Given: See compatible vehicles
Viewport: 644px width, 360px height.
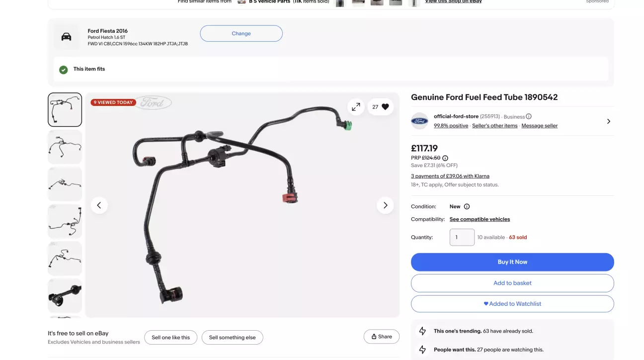Looking at the screenshot, I should 480,219.
